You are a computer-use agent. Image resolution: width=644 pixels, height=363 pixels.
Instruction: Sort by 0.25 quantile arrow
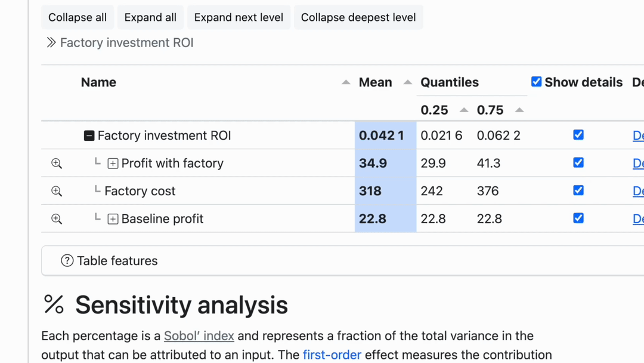464,110
